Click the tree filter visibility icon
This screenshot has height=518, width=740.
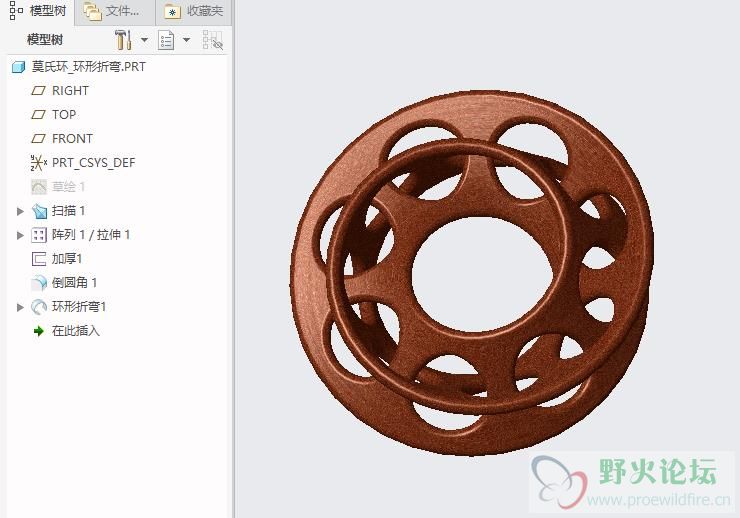212,40
